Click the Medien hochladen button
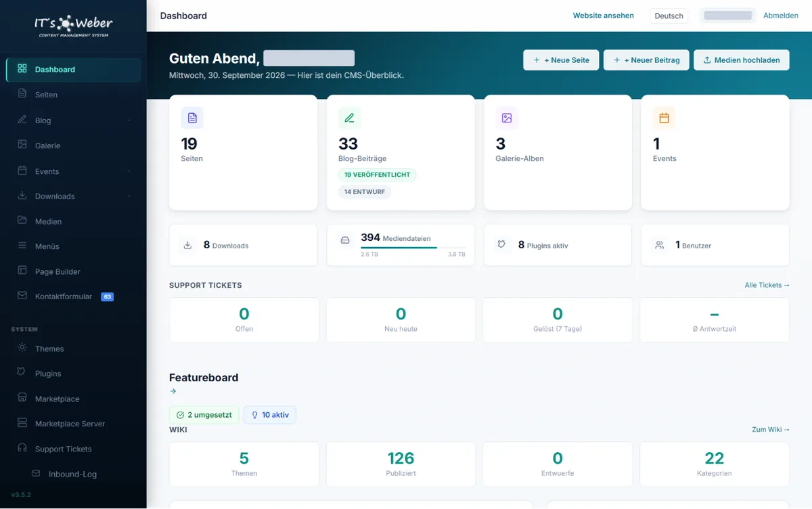Image resolution: width=812 pixels, height=509 pixels. 742,60
